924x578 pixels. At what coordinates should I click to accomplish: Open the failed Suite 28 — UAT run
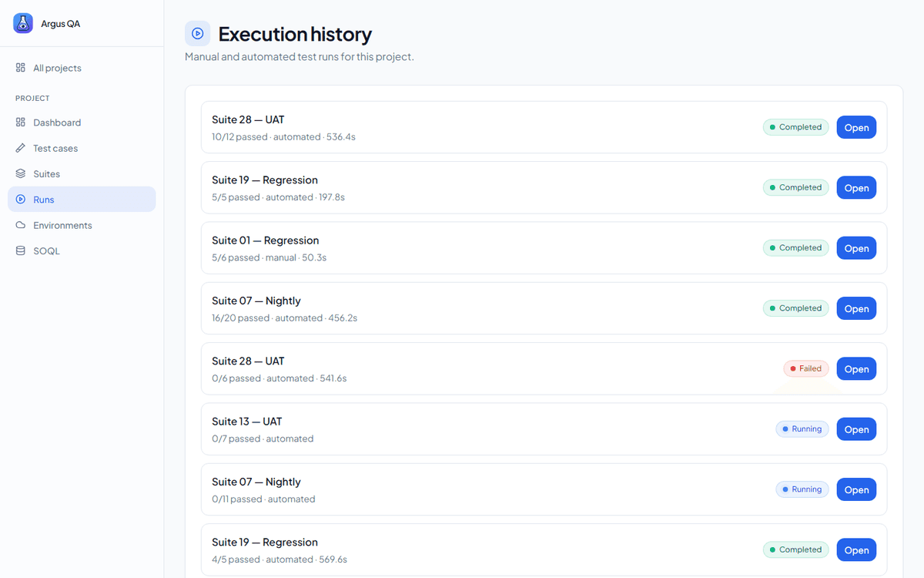[x=856, y=368]
